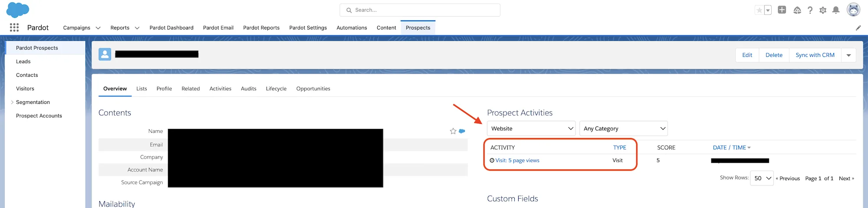Click the favorites star icon in header
Screen dimensions: 868x208
(x=759, y=10)
